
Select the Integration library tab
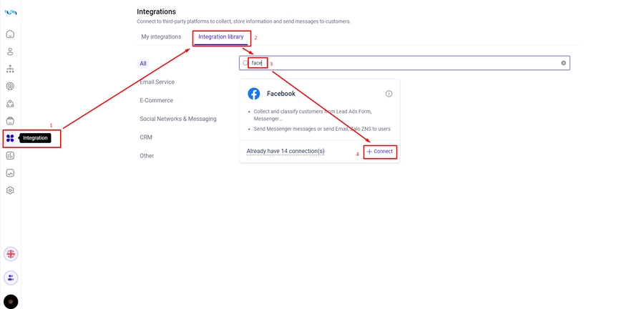(x=221, y=37)
